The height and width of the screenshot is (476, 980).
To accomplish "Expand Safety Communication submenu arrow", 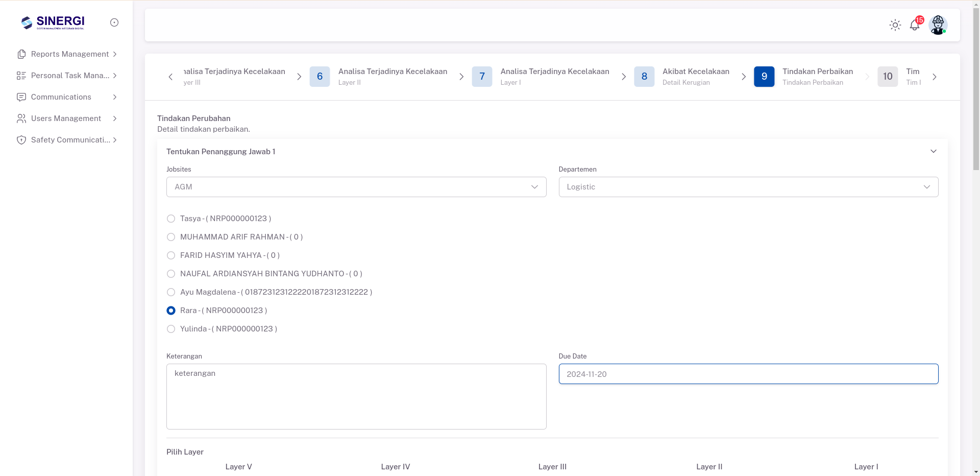I will 115,140.
